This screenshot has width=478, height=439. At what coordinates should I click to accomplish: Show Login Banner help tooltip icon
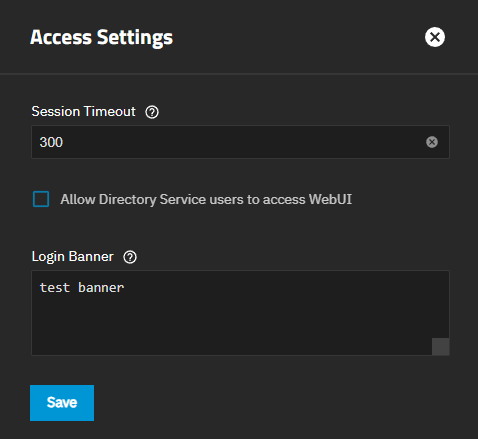click(x=130, y=257)
